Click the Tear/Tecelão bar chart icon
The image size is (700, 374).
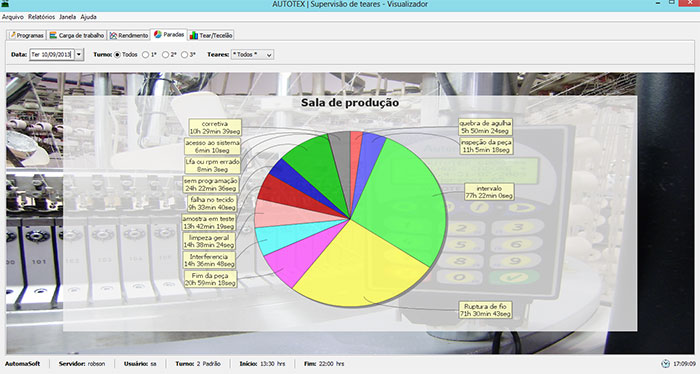[194, 35]
